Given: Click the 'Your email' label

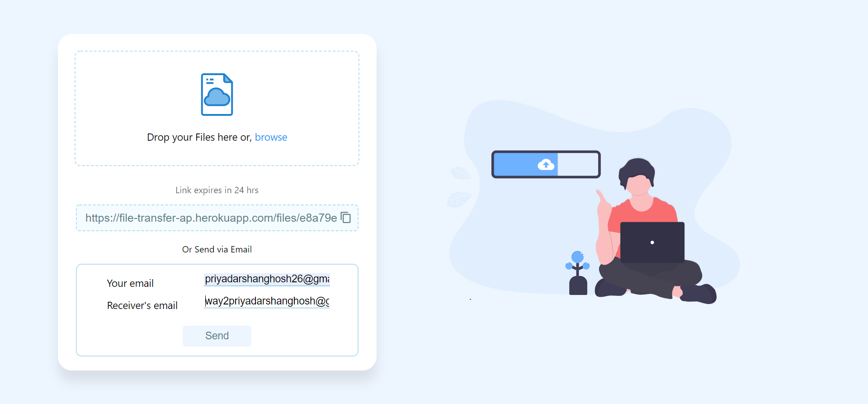Looking at the screenshot, I should [130, 283].
